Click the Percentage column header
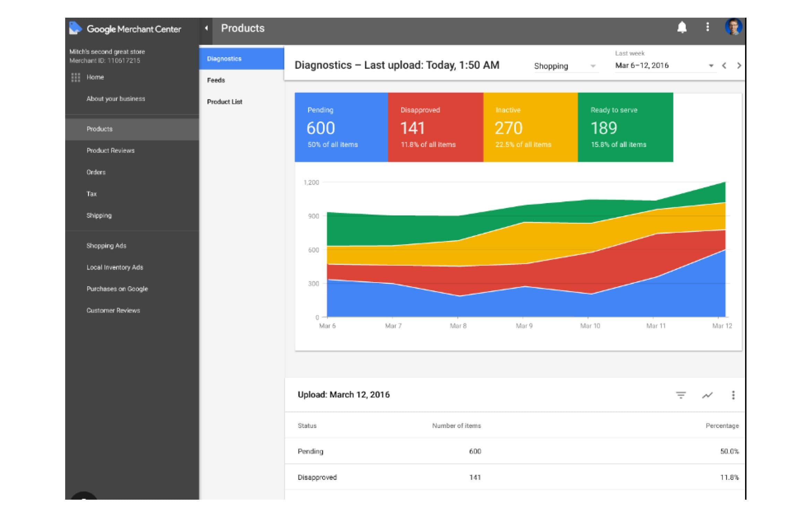 [x=722, y=426]
